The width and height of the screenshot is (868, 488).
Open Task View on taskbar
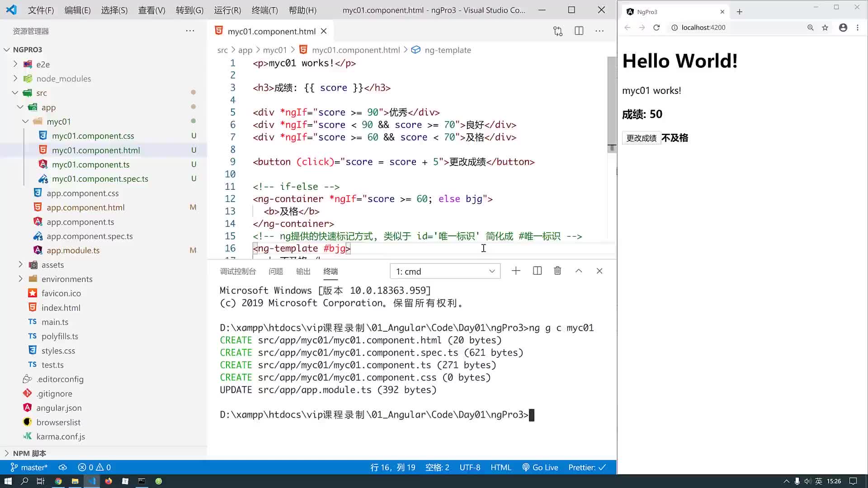(x=41, y=481)
